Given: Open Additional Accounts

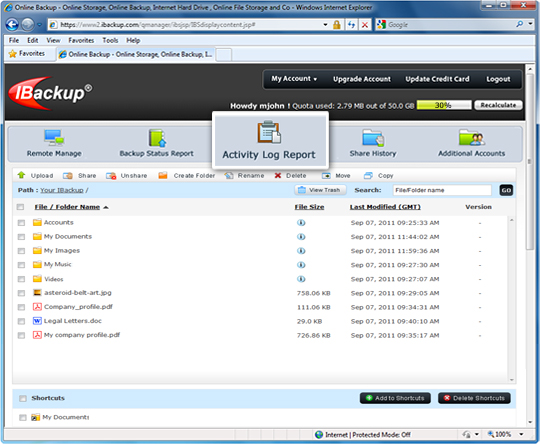Looking at the screenshot, I should coord(471,144).
